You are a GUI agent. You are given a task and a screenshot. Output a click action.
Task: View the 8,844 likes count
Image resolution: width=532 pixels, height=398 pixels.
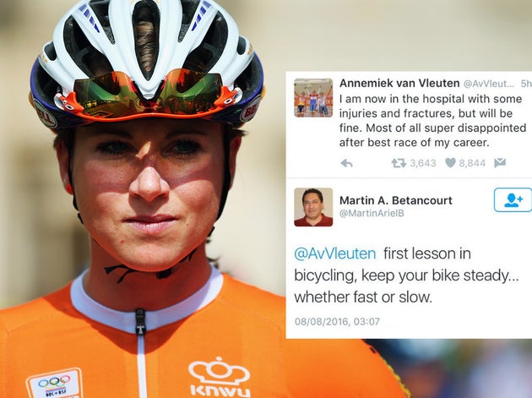point(472,163)
